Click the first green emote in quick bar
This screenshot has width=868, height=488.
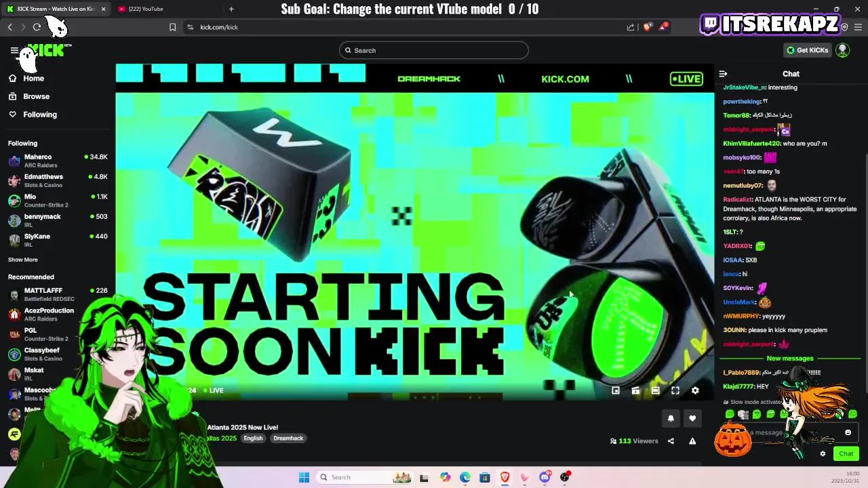coord(730,414)
